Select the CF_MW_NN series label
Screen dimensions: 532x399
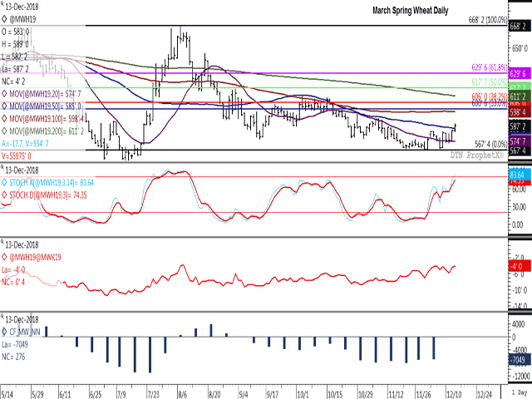(25, 332)
